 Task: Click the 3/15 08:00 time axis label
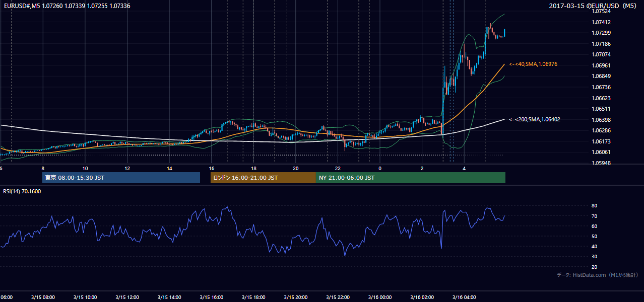pos(43,297)
